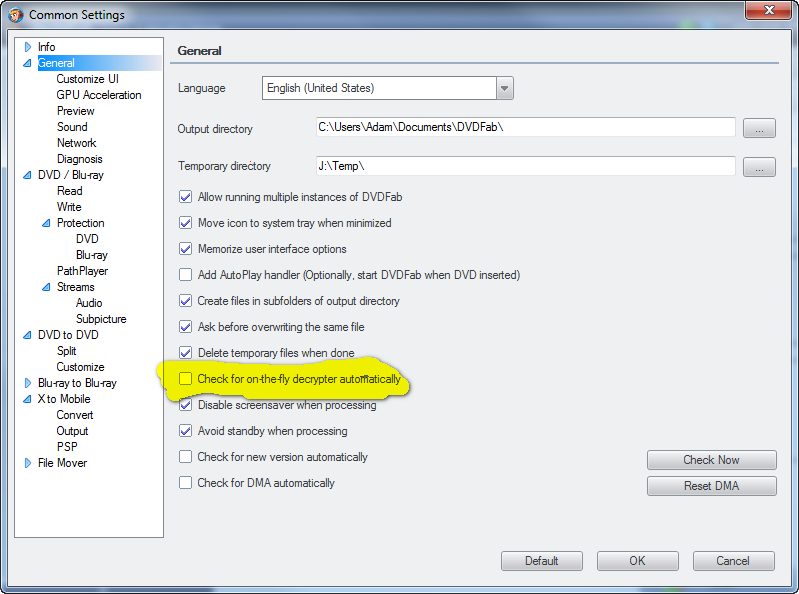Toggle Disable screensaver when processing

(x=185, y=404)
